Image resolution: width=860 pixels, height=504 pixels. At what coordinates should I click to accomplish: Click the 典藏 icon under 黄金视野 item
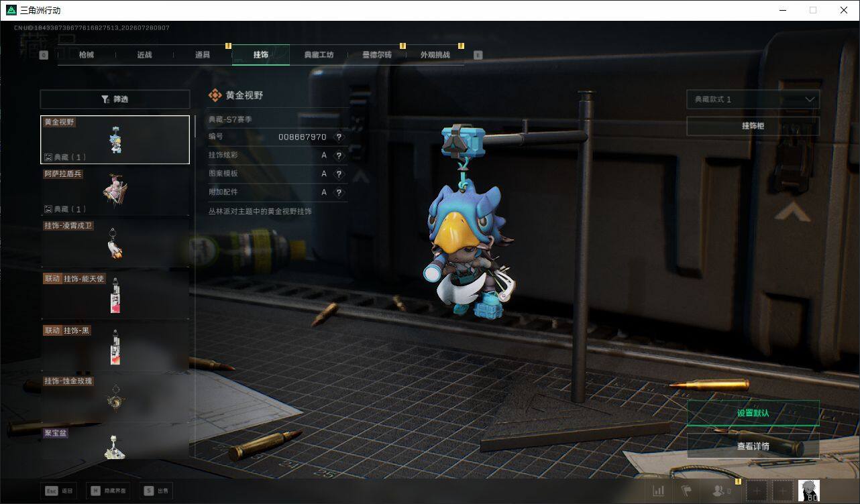pyautogui.click(x=48, y=157)
